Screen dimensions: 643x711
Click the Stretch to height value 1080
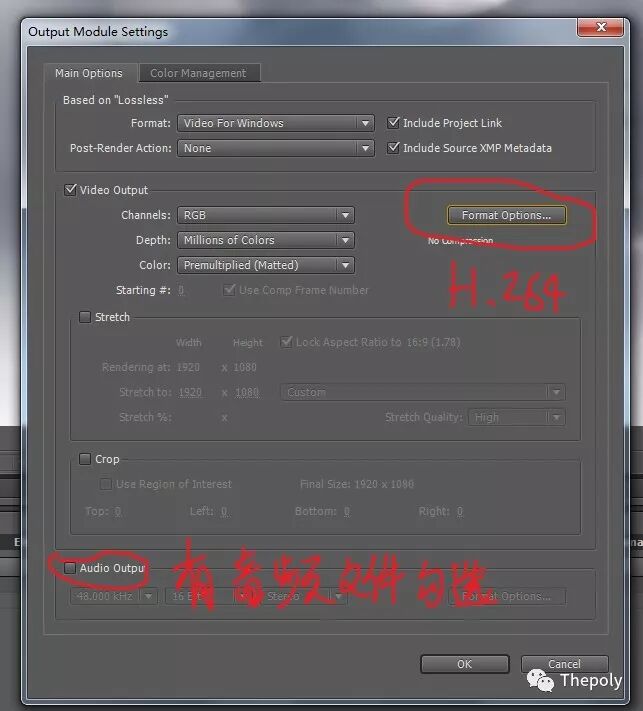[x=247, y=392]
